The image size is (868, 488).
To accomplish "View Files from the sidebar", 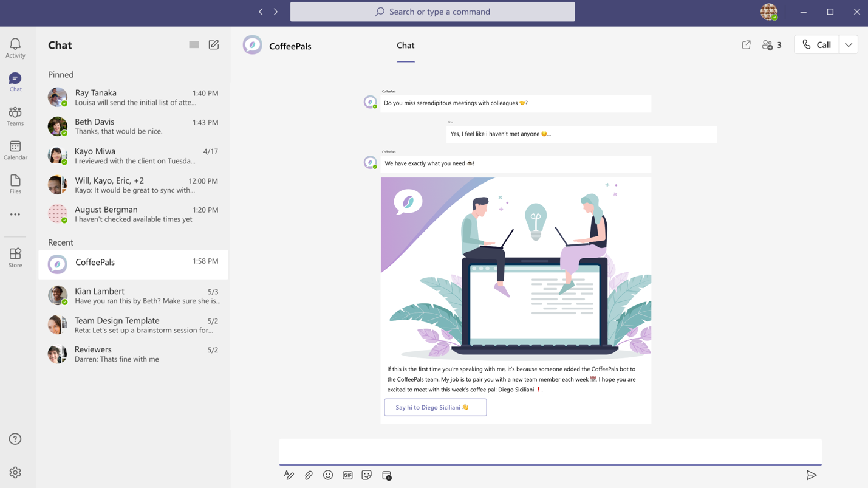I will (15, 183).
